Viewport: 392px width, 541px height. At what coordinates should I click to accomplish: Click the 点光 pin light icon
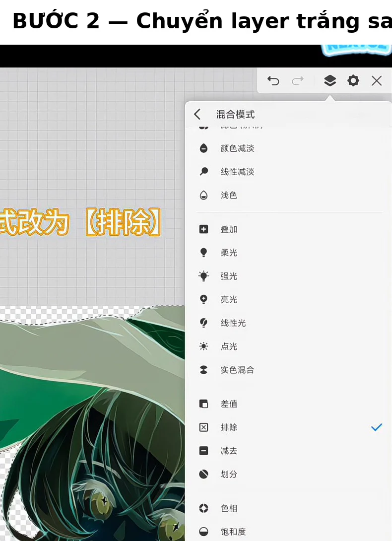[203, 346]
